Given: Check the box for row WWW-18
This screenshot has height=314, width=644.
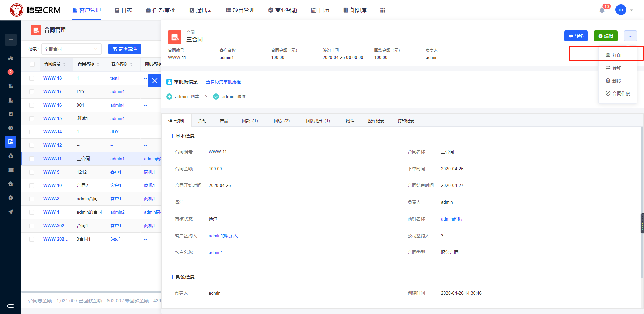Looking at the screenshot, I should point(32,78).
